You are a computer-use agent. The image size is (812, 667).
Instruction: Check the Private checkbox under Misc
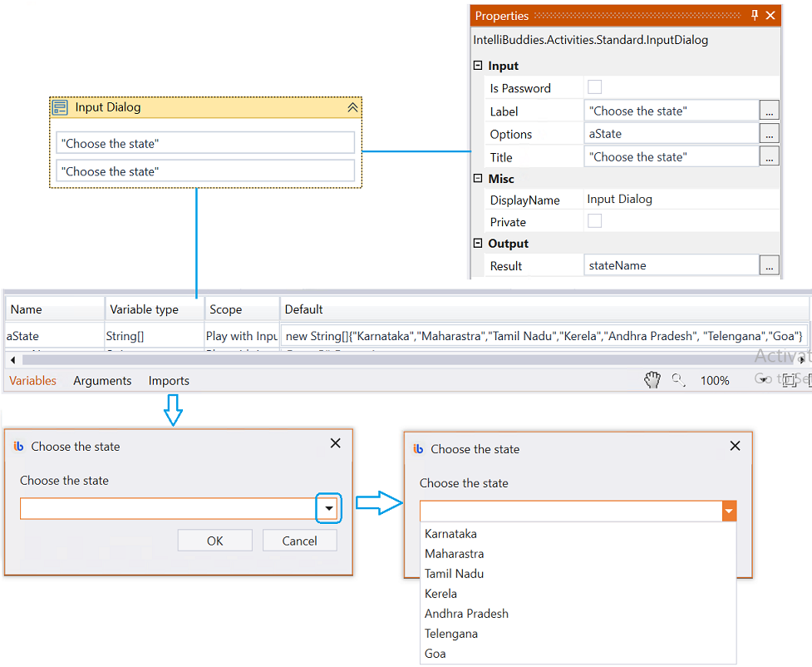point(594,221)
